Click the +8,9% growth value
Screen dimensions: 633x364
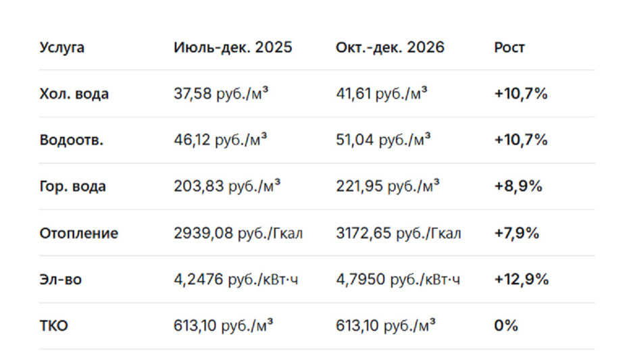(x=518, y=186)
